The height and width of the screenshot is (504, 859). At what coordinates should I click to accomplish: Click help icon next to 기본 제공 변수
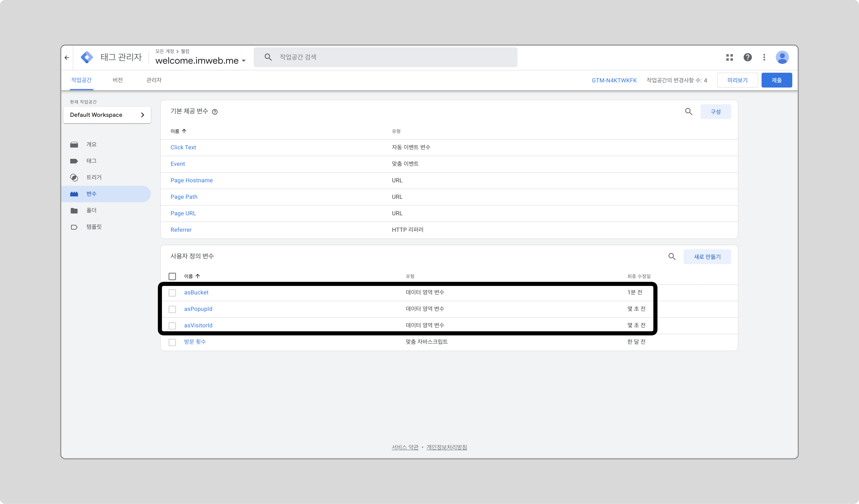(215, 112)
